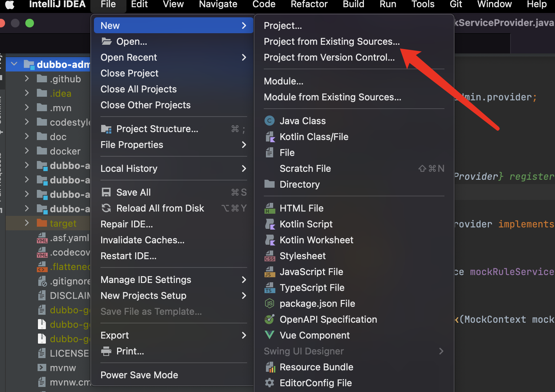Choose the Stylesheet CSS icon
This screenshot has width=555, height=392.
[270, 256]
